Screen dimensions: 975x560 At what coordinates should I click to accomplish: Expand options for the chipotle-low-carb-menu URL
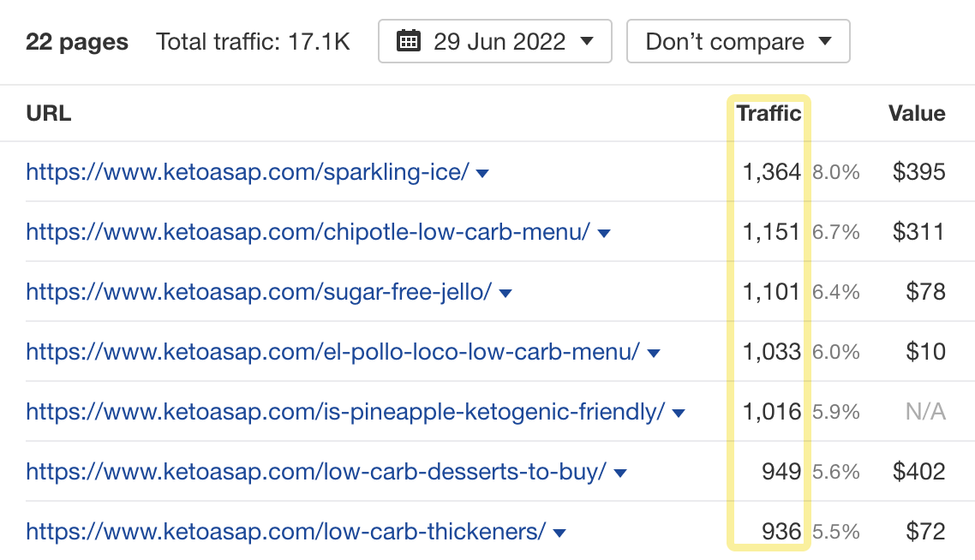pyautogui.click(x=603, y=232)
